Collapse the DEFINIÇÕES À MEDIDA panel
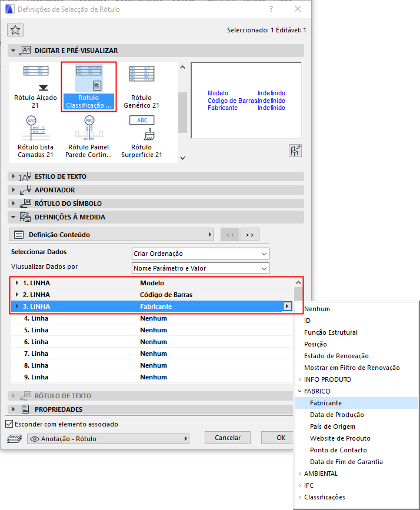This screenshot has height=510, width=420. pos(14,217)
